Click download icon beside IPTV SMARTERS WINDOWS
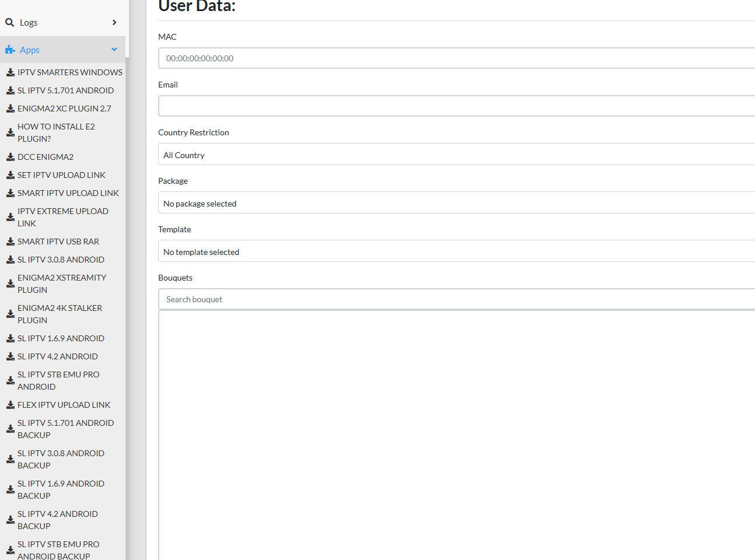The width and height of the screenshot is (755, 560). click(9, 72)
